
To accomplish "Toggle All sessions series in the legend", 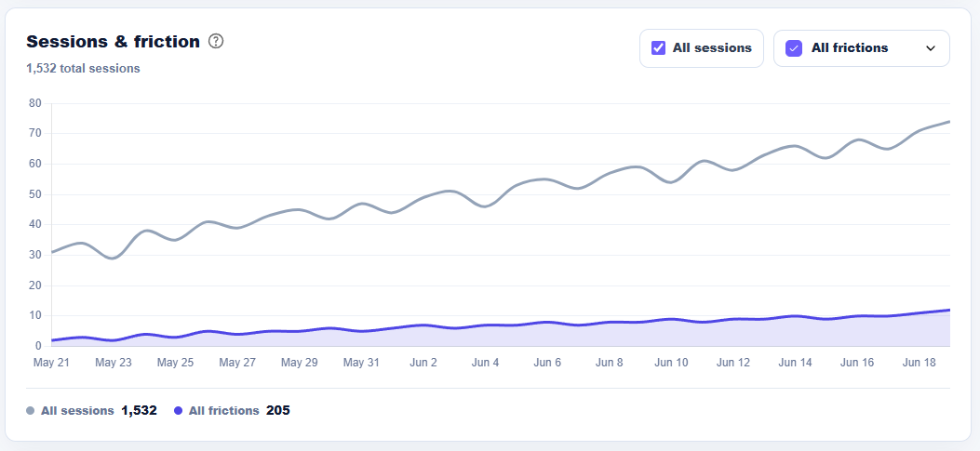I will click(x=77, y=411).
